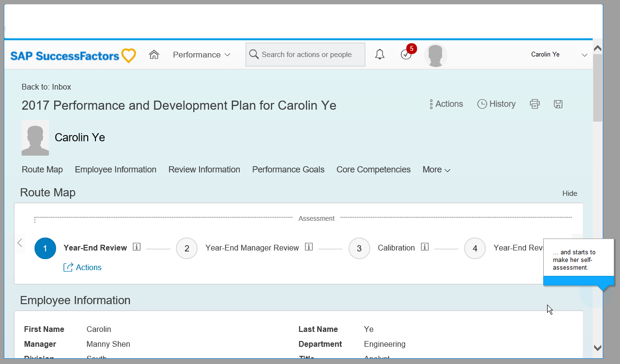Open the Performance module dropdown

tap(201, 55)
